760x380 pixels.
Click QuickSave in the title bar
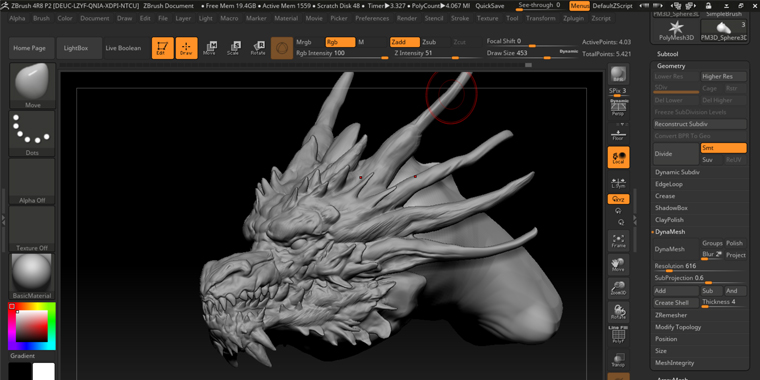(x=489, y=6)
